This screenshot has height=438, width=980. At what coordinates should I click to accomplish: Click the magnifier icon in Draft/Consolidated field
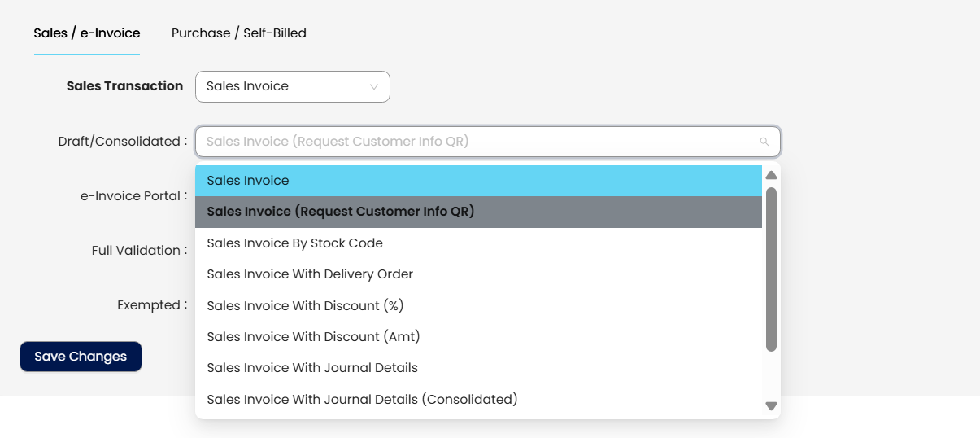pyautogui.click(x=764, y=142)
